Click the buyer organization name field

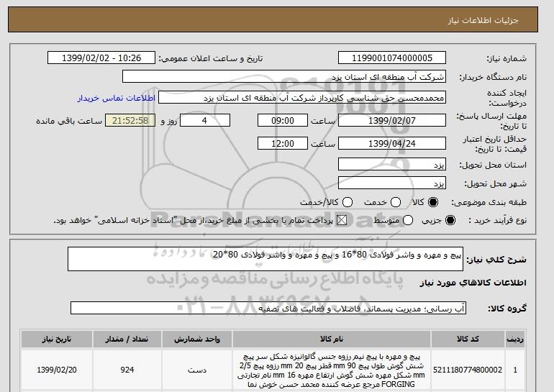coord(284,77)
